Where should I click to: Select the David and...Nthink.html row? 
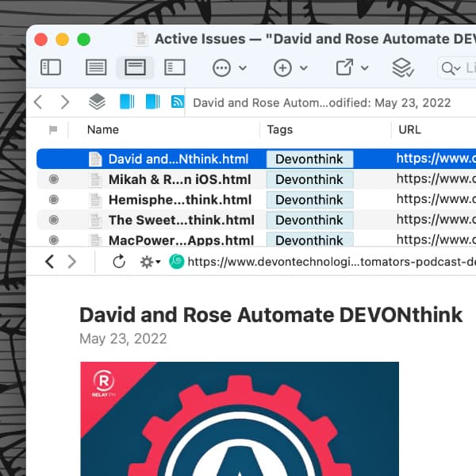[256, 159]
